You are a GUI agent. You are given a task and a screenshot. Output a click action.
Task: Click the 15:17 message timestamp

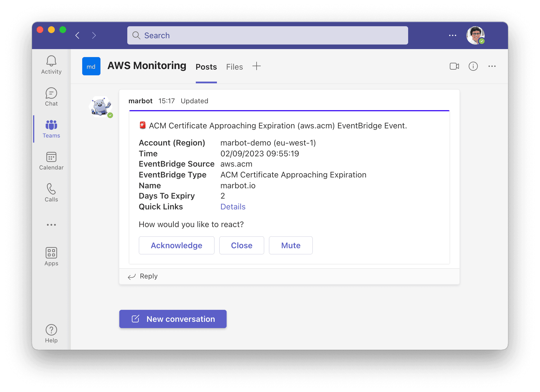[167, 101]
